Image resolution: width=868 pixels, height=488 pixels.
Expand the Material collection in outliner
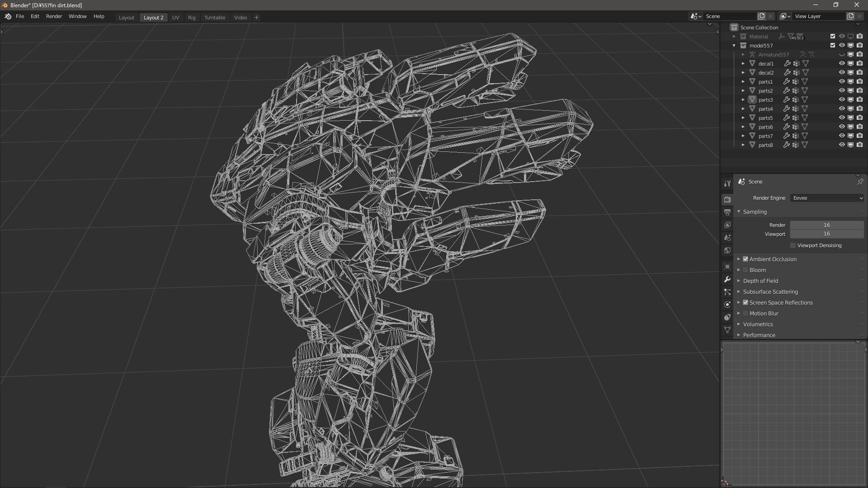(x=734, y=37)
